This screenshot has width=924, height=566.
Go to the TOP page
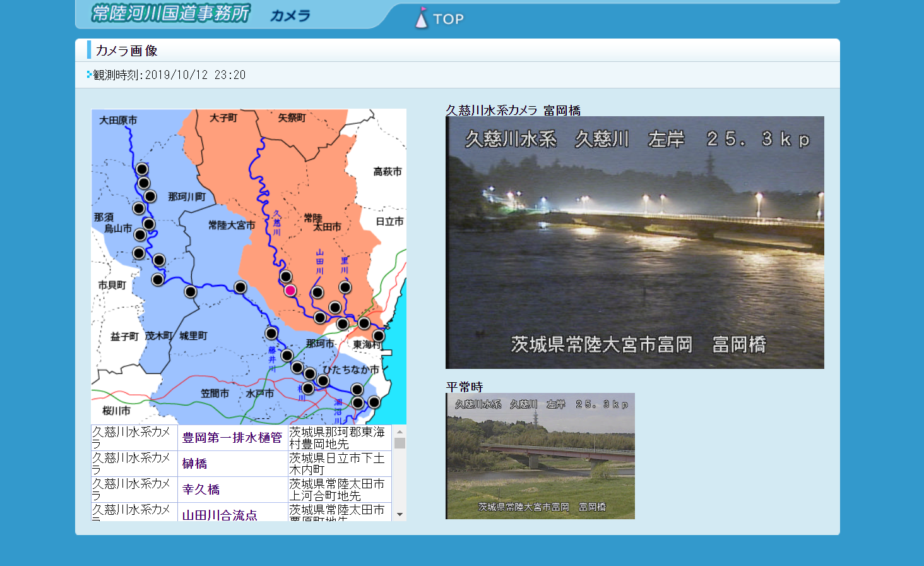(439, 18)
